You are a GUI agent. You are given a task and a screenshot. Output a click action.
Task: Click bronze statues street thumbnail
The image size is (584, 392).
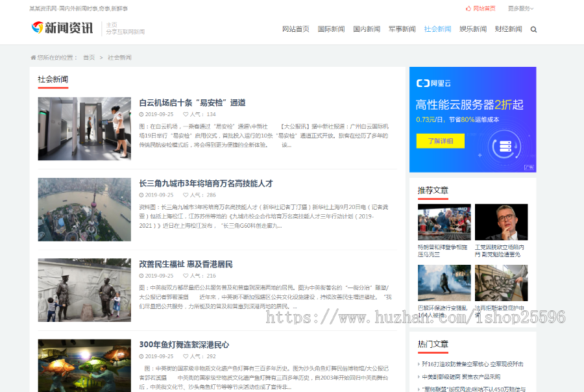point(84,290)
